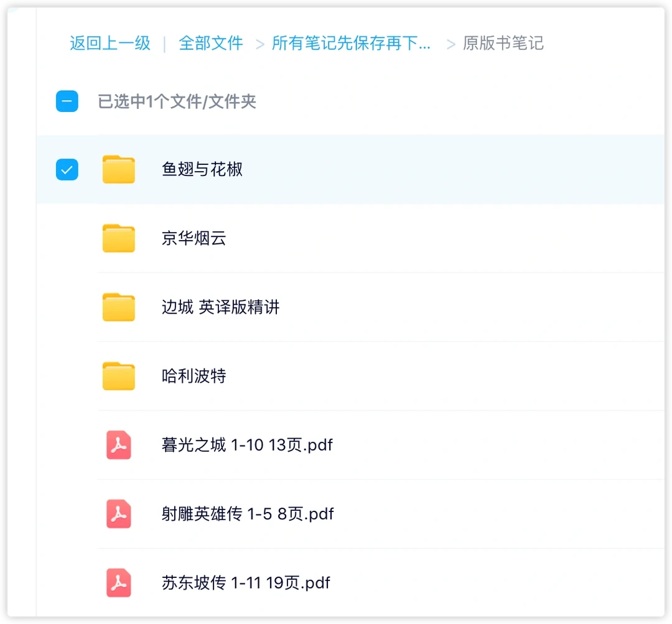Screen dimensions: 672x624
Task: Open 所有笔记先保存再下... breadcrumb folder
Action: (351, 44)
